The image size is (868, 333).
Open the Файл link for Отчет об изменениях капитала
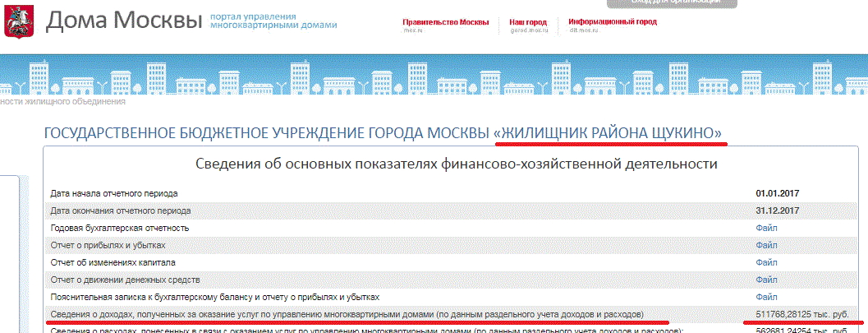point(766,262)
